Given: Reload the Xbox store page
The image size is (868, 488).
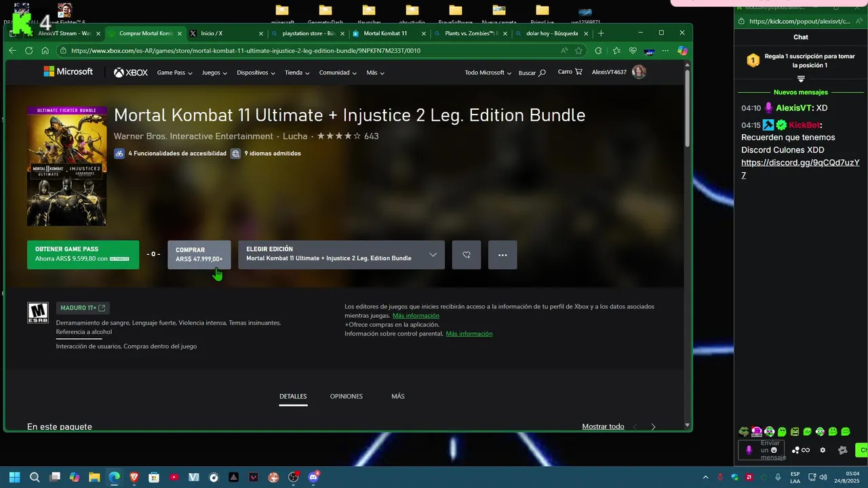Looking at the screenshot, I should click(x=28, y=51).
